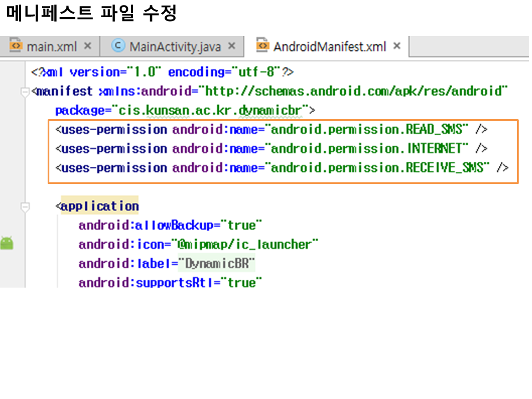Click the schemas.android.com namespace URL

[x=356, y=91]
